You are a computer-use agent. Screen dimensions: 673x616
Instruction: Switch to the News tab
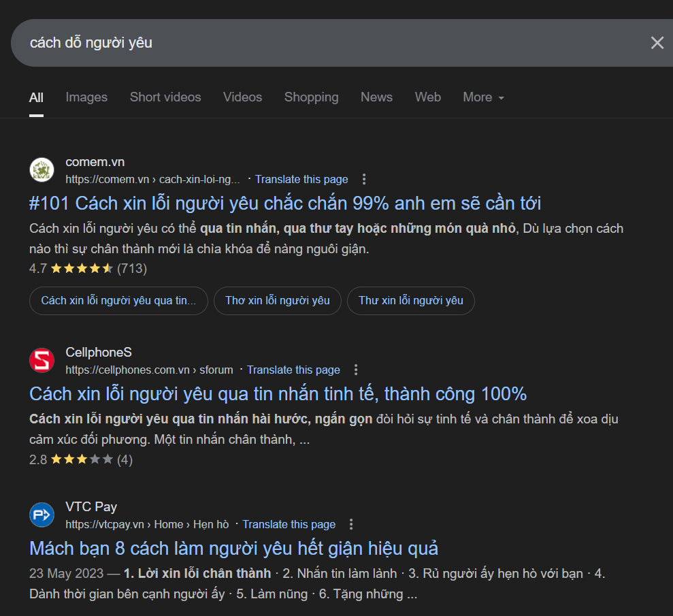pos(376,97)
